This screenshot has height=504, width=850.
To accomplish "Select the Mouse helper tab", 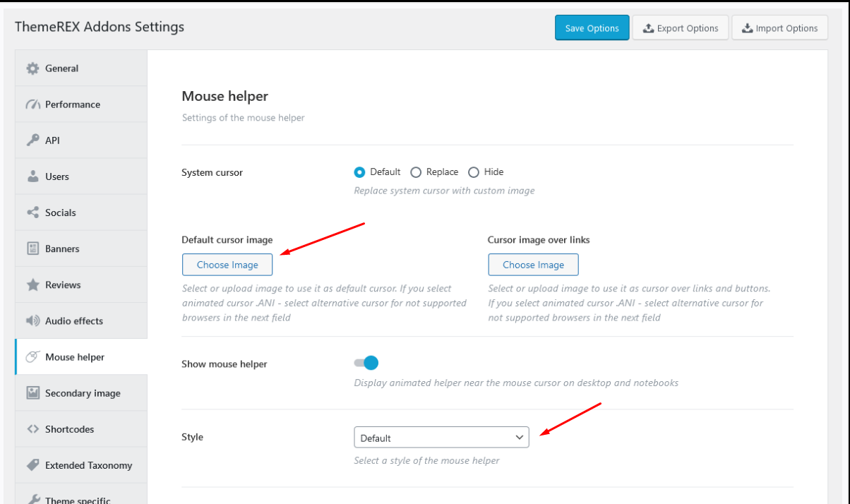I will point(81,356).
